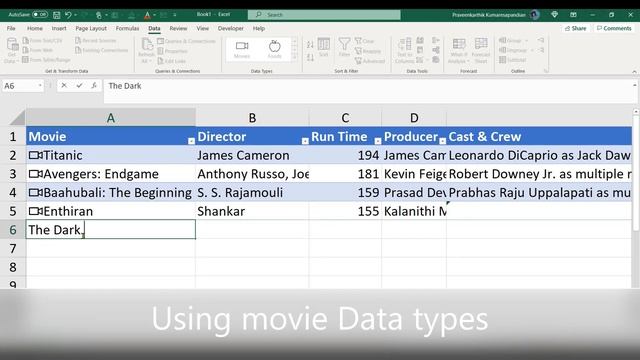Click the Ribbon Display Options icon
Screen dimensions: 640x360
coord(573,15)
